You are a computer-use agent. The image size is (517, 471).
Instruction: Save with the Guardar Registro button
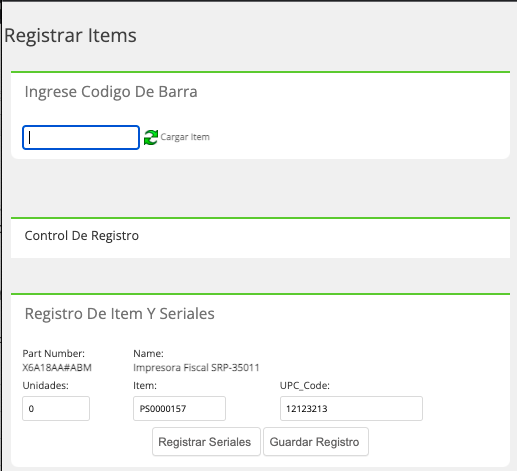click(316, 442)
